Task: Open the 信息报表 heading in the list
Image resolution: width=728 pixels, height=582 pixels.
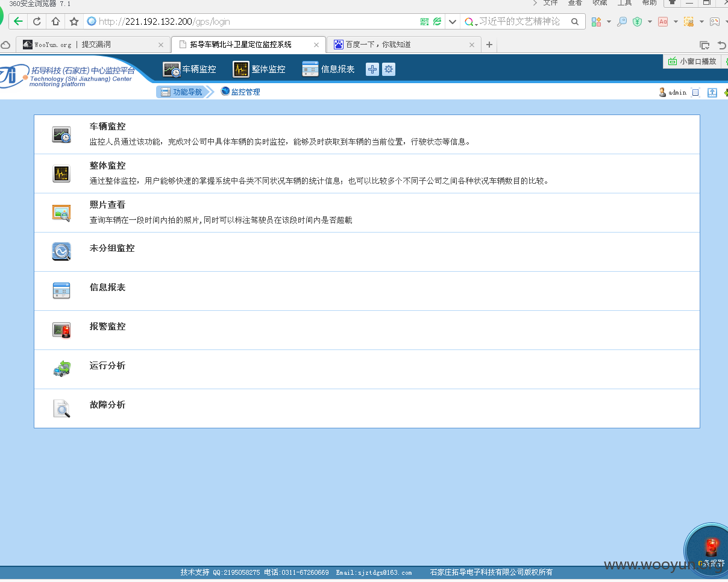Action: (x=107, y=287)
